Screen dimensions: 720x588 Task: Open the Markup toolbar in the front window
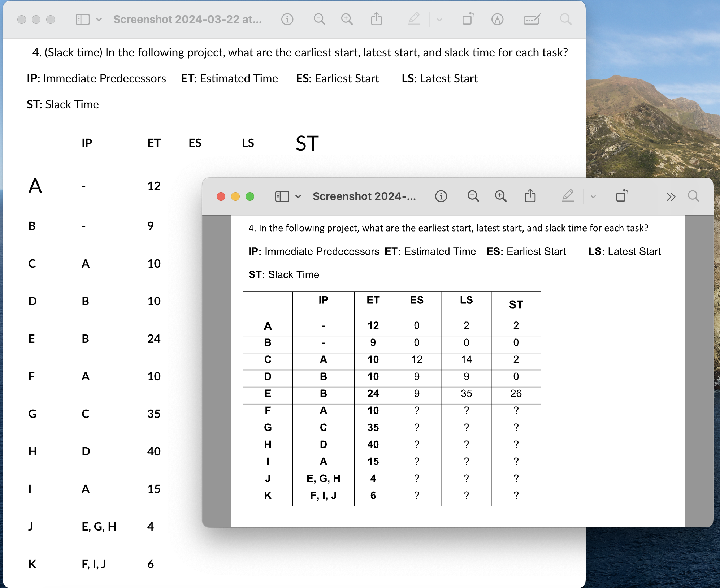568,196
